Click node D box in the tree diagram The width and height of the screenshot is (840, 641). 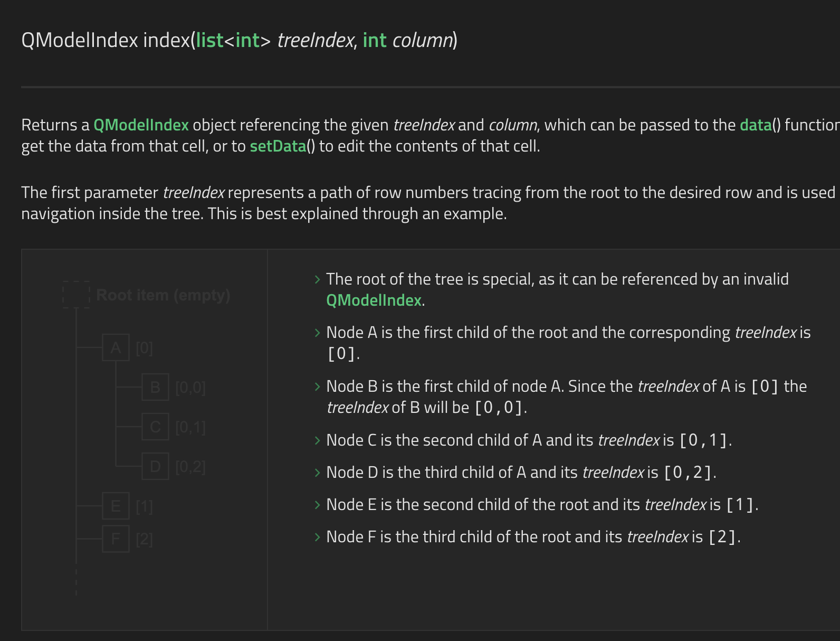click(155, 466)
